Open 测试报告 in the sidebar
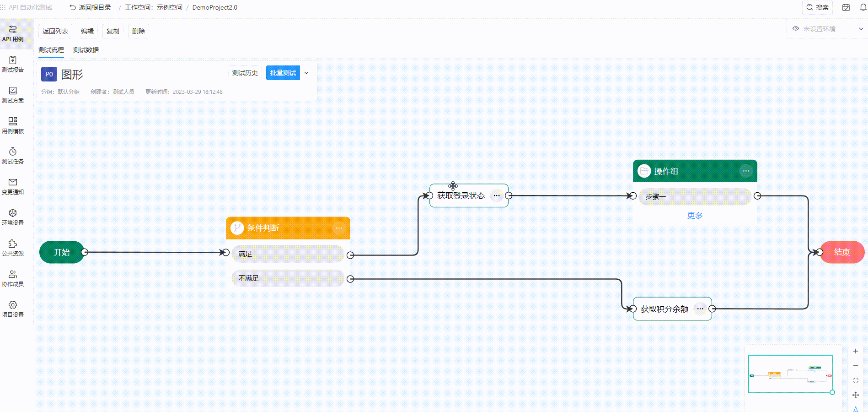868x412 pixels. [x=13, y=64]
